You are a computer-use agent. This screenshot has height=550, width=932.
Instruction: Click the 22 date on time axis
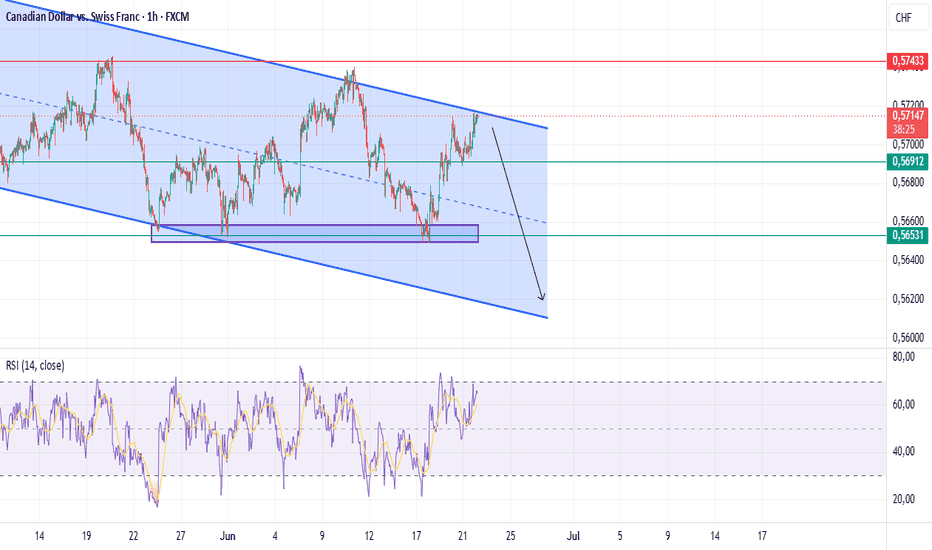(x=133, y=536)
